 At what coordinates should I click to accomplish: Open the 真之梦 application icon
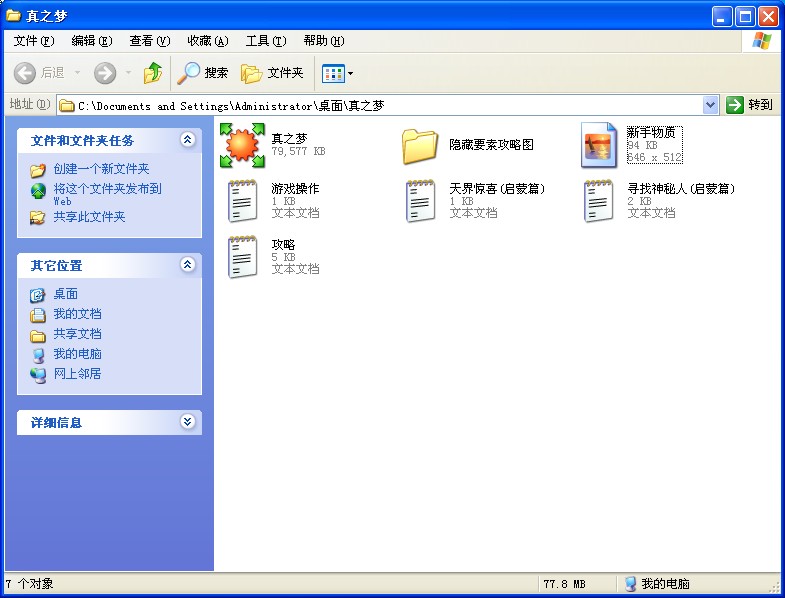coord(242,145)
